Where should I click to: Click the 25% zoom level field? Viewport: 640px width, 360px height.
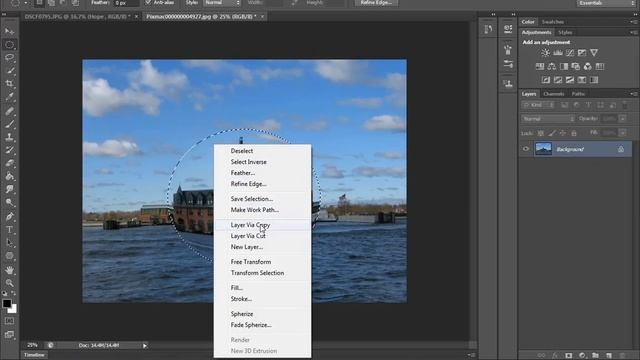[32, 345]
